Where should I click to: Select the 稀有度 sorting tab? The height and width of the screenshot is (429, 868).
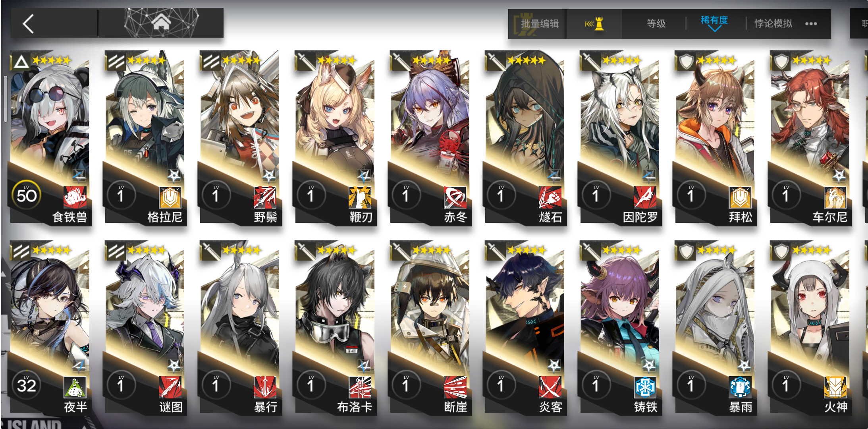coord(714,20)
